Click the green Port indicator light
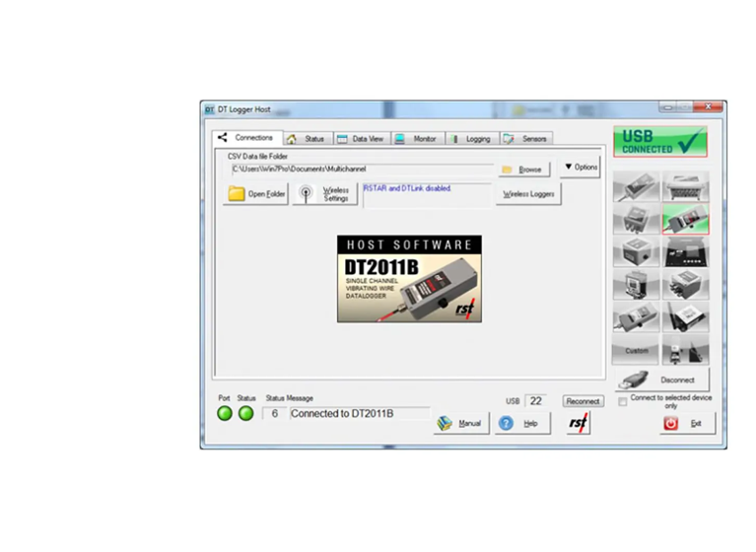 click(225, 413)
